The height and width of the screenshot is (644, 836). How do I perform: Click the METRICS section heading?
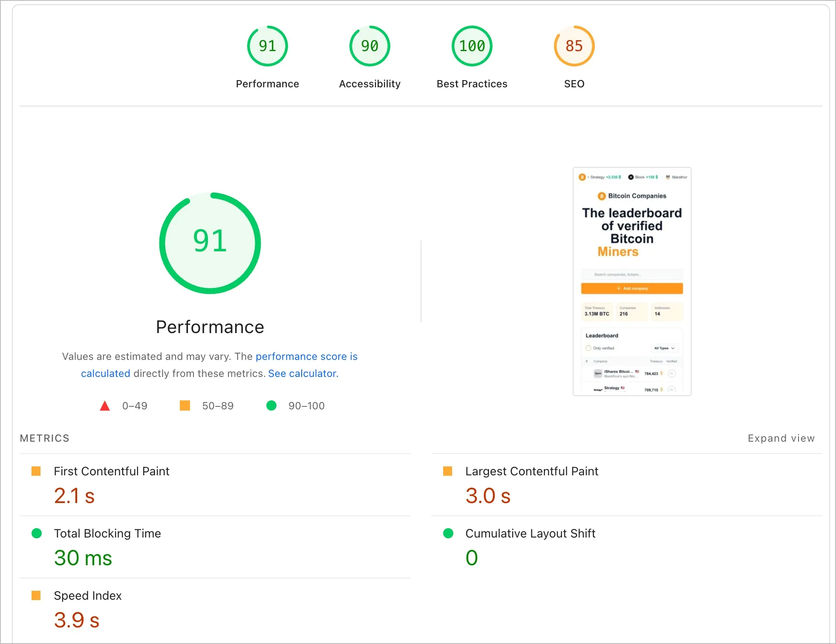45,438
